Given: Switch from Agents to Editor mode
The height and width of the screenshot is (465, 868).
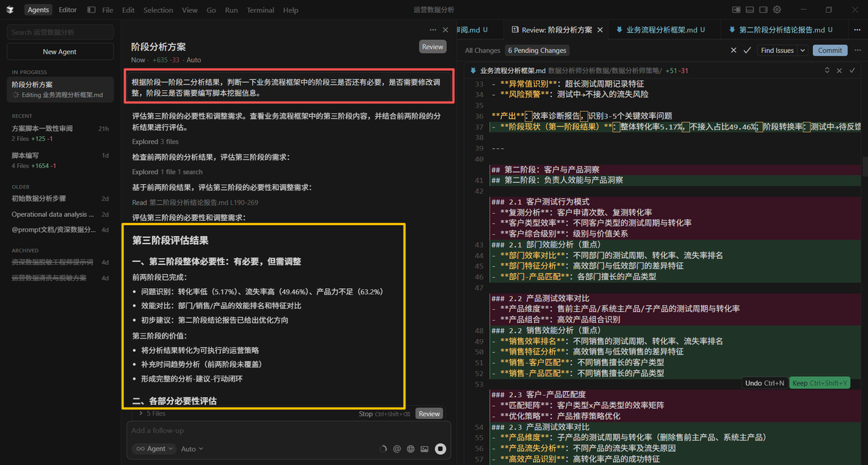Looking at the screenshot, I should [x=67, y=9].
